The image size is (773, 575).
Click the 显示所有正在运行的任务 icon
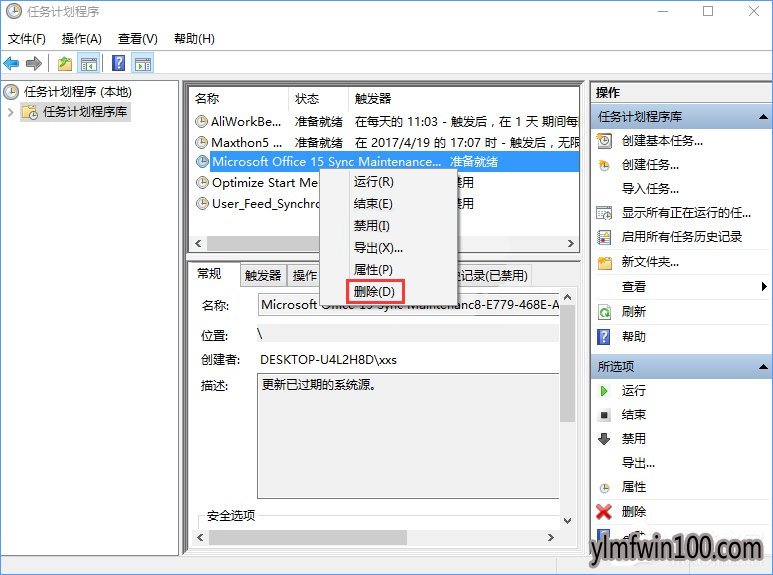(604, 213)
